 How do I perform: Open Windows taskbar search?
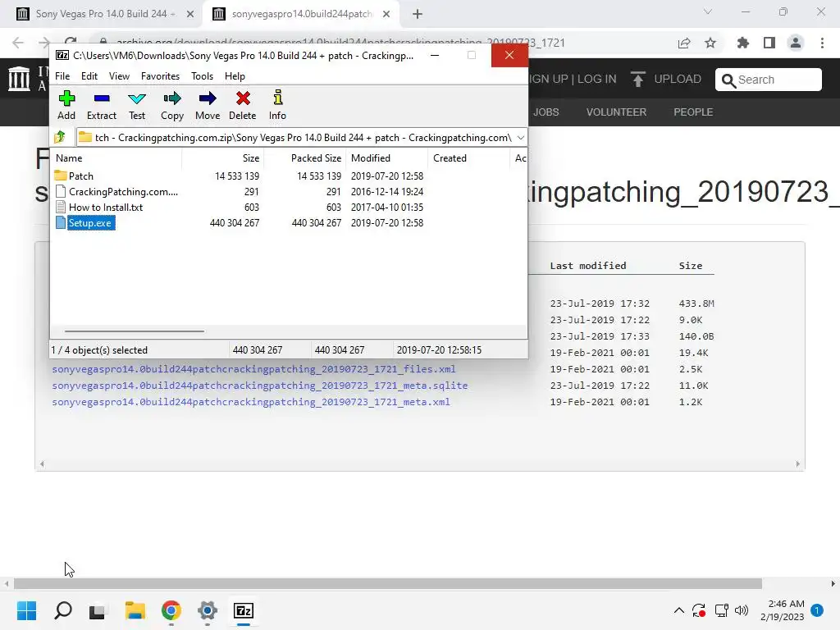pos(62,610)
